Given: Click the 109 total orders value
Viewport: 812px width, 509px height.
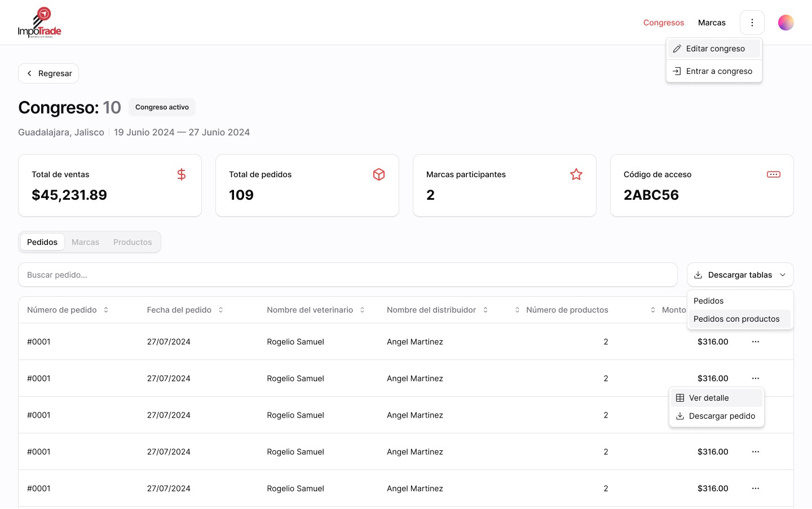Looking at the screenshot, I should 241,195.
